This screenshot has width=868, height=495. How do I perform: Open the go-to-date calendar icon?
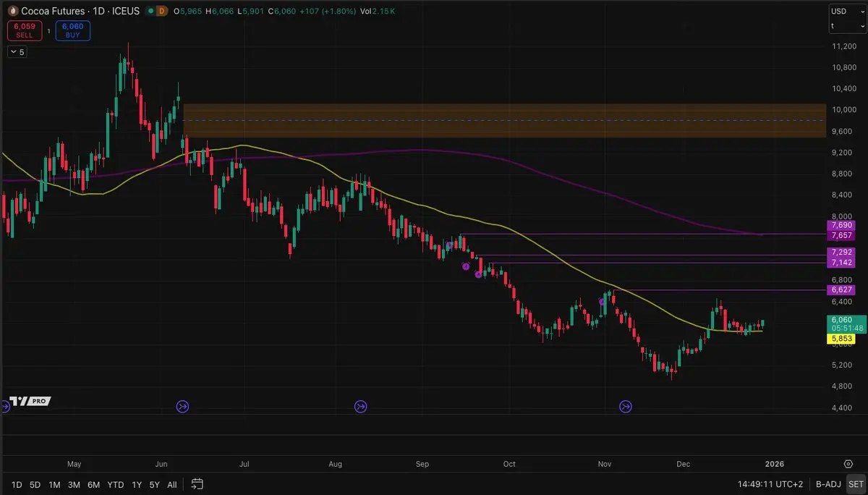[197, 483]
